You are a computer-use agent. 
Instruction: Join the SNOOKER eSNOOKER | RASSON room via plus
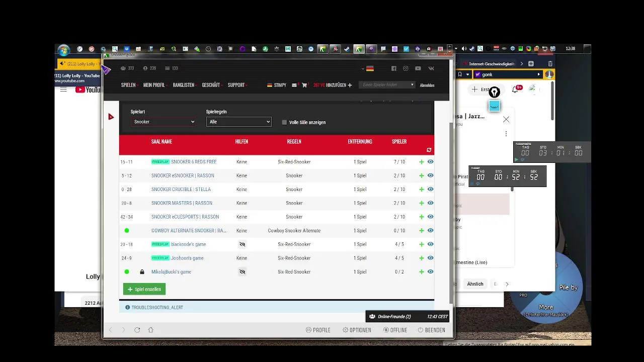click(422, 175)
